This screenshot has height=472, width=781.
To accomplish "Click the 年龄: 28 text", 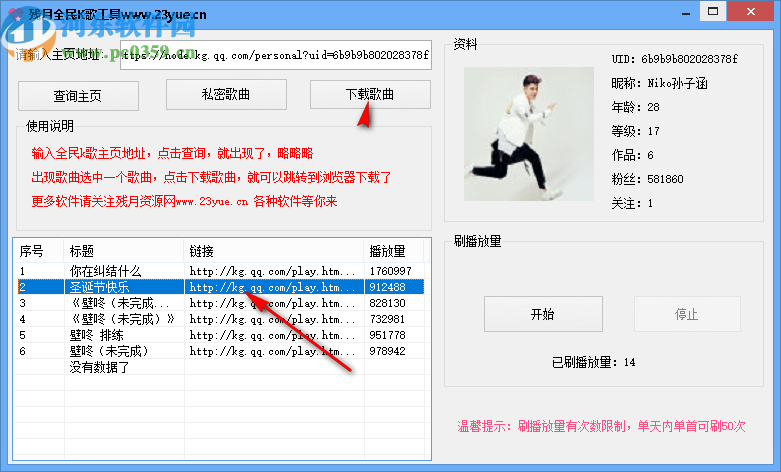I will click(x=635, y=107).
